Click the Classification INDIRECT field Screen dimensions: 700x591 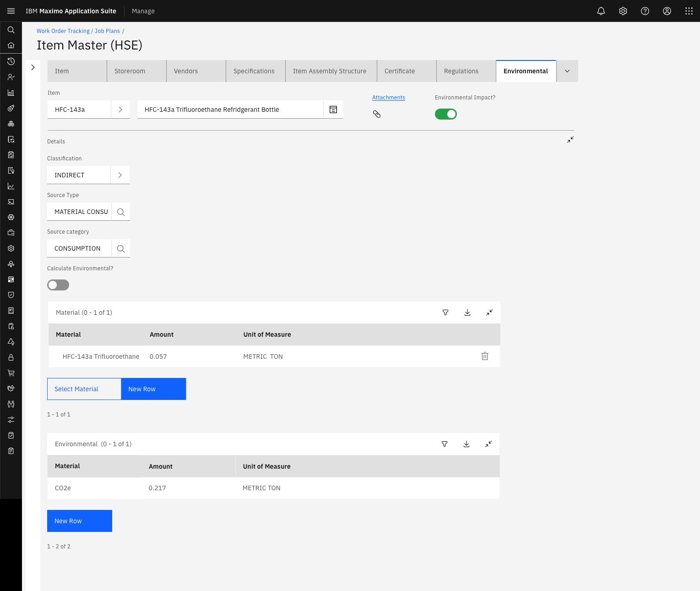(x=79, y=175)
